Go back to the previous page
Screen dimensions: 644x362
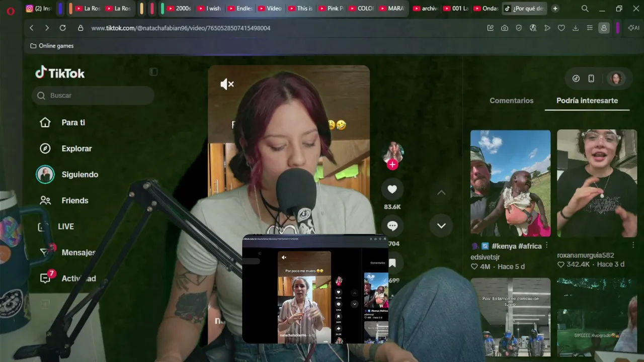pos(32,28)
